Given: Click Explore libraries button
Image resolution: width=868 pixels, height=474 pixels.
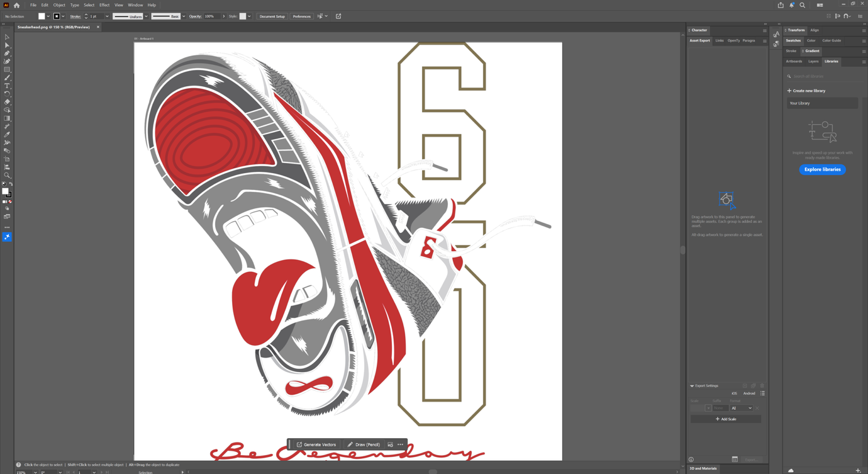Looking at the screenshot, I should point(822,169).
